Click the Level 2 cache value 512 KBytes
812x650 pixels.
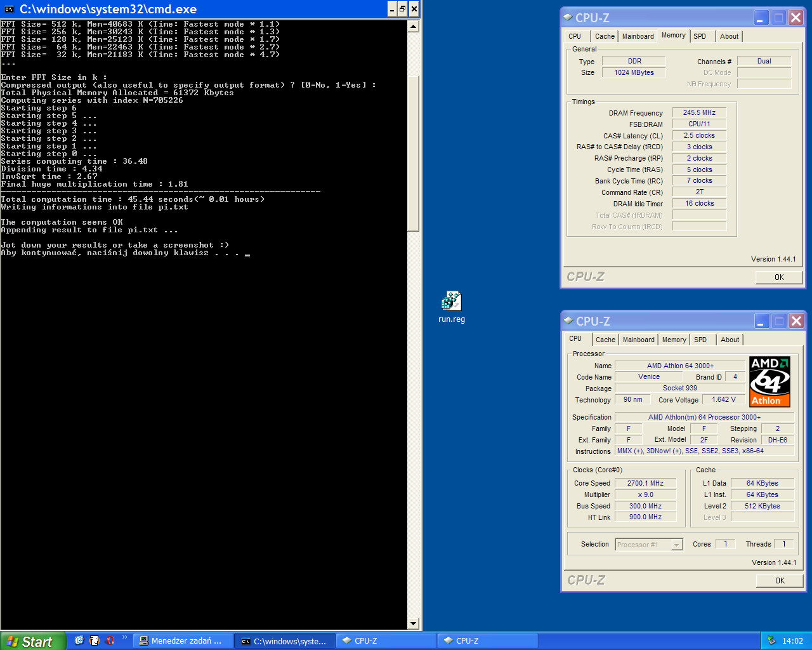point(762,506)
